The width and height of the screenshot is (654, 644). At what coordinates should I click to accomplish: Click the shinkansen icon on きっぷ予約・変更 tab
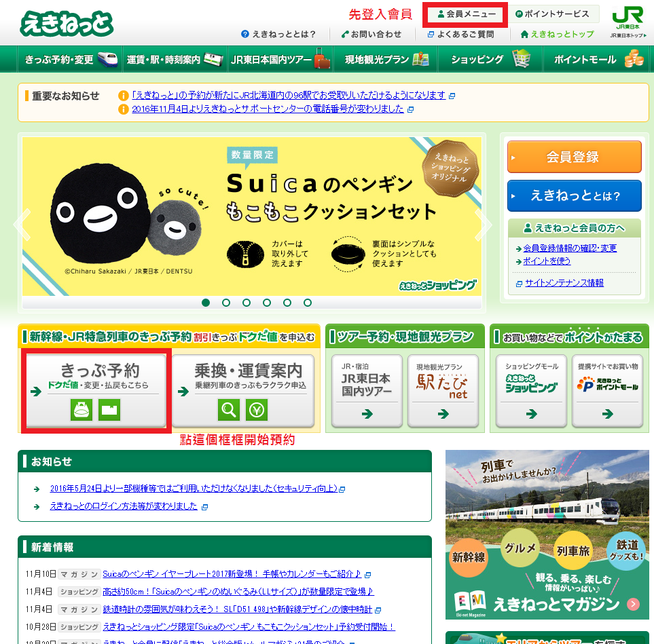point(107,60)
